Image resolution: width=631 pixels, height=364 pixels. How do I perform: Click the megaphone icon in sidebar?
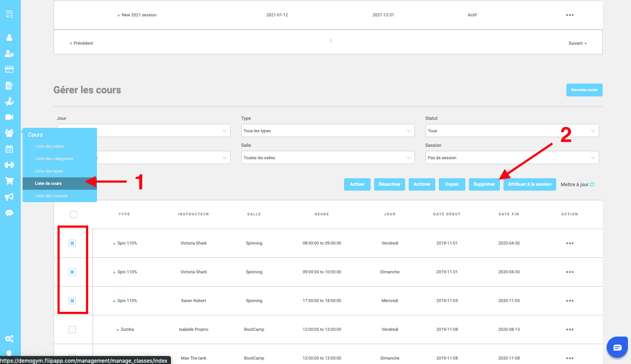[9, 197]
